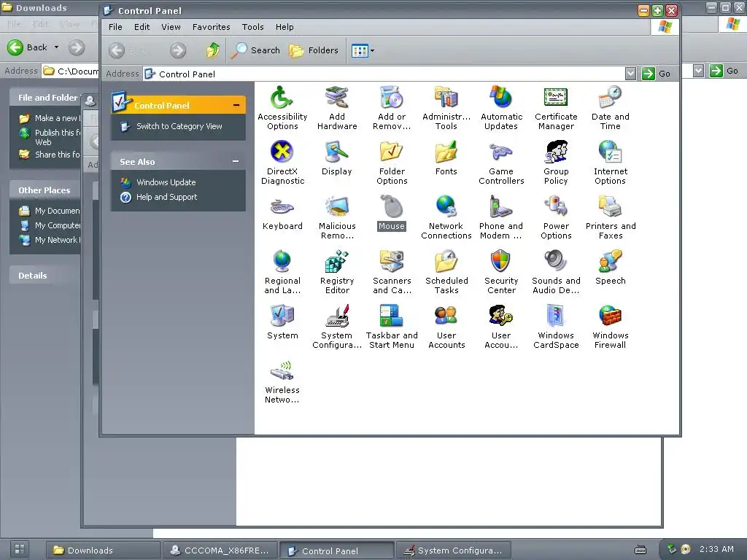Open Add Hardware wizard icon
Image resolution: width=747 pixels, height=560 pixels.
pyautogui.click(x=337, y=108)
